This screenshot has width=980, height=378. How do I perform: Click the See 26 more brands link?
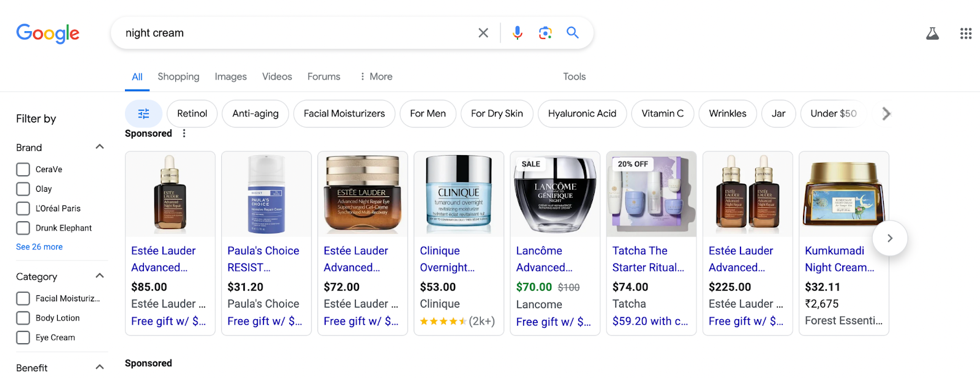(x=39, y=247)
